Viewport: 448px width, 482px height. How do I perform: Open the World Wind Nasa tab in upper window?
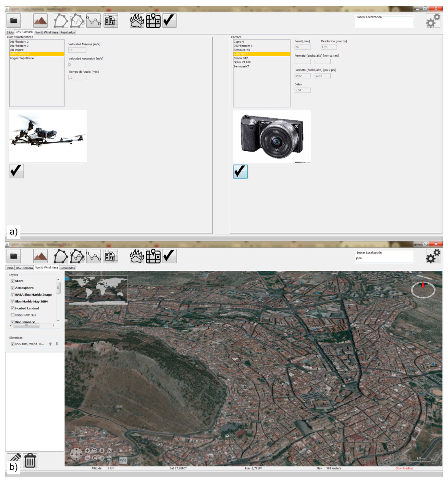pyautogui.click(x=46, y=32)
